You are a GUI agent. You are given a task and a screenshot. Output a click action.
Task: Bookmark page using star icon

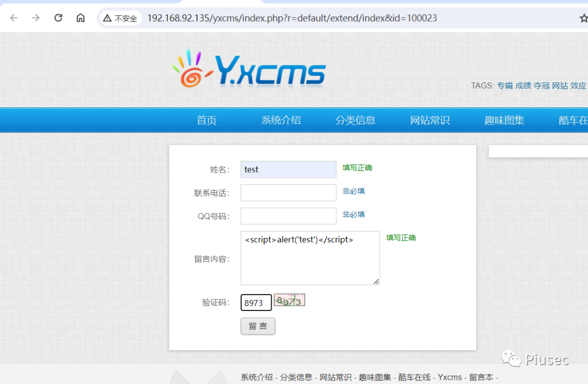(584, 18)
